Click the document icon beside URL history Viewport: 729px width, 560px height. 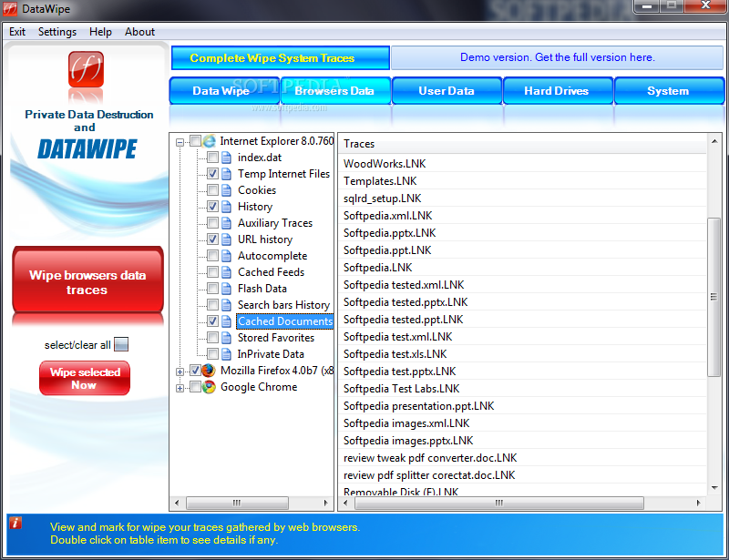(226, 239)
